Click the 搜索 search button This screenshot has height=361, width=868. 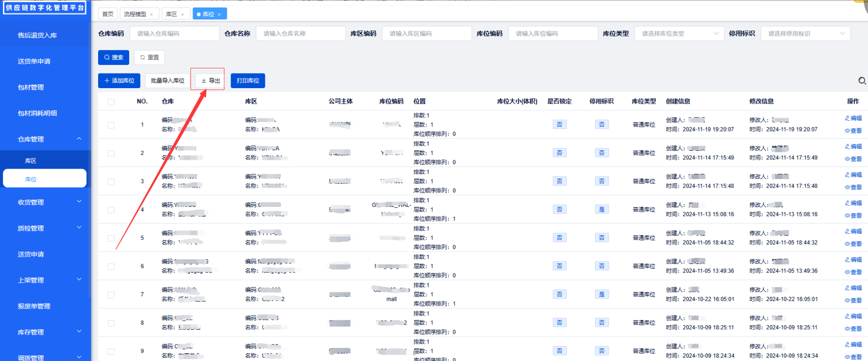pyautogui.click(x=113, y=57)
